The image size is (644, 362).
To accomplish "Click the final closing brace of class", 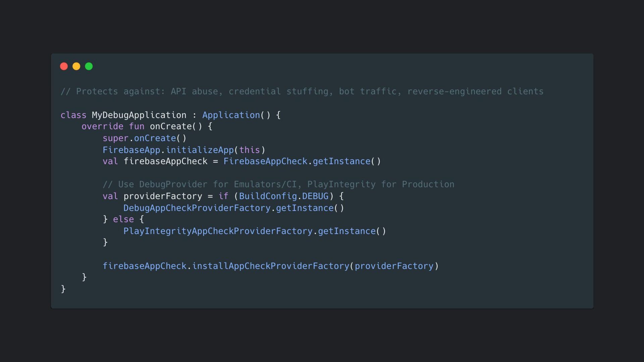I will [x=63, y=289].
